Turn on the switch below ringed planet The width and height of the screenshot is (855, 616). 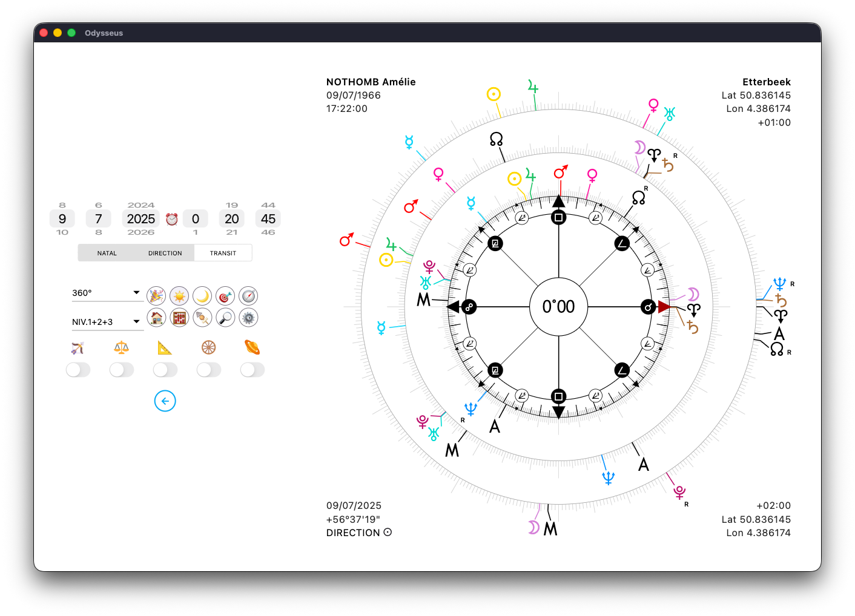253,370
